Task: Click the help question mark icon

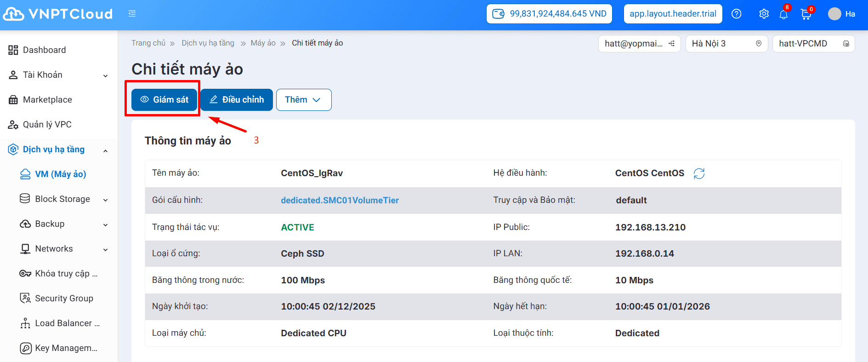Action: (x=736, y=14)
